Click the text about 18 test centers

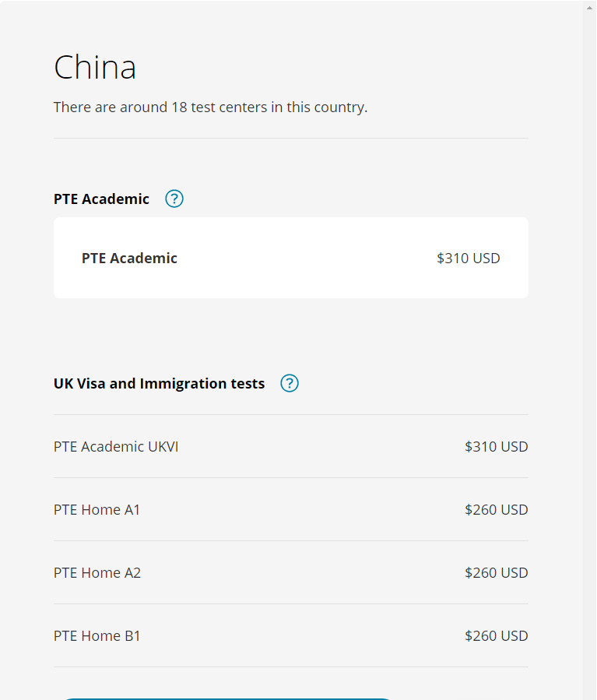coord(211,107)
